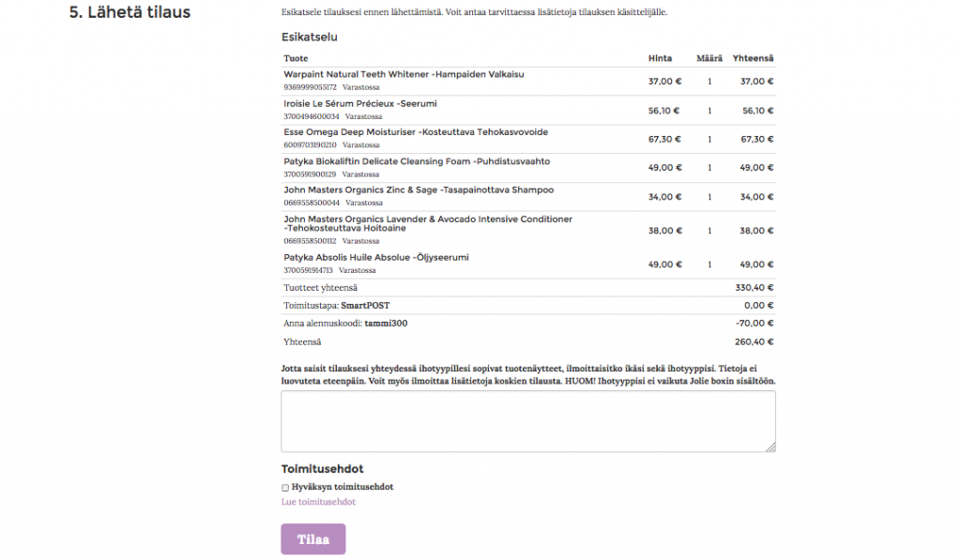Viewport: 961px width, 560px height.
Task: Open the Lue toimitusehdot link
Action: pos(318,502)
